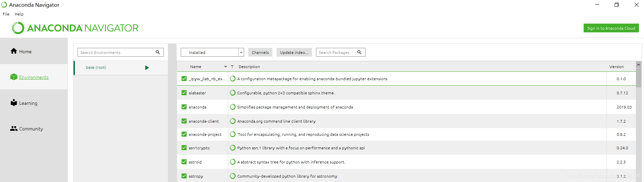The image size is (644, 182).
Task: Click the magnifier in Search Environments
Action: 157,52
